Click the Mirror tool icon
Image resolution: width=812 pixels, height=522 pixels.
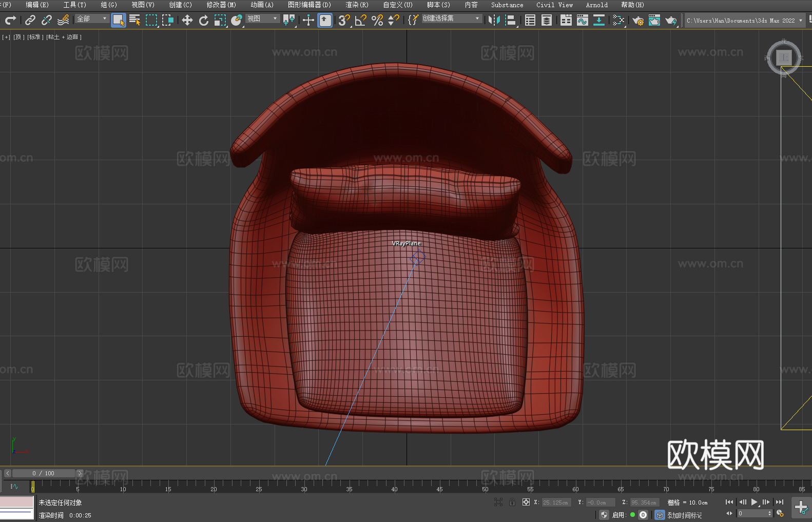pos(494,20)
